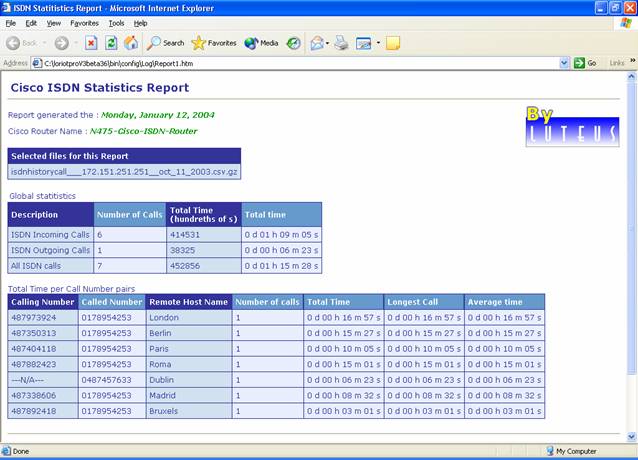The width and height of the screenshot is (638, 460).
Task: Click the Edit page toolbar icon
Action: point(363,43)
